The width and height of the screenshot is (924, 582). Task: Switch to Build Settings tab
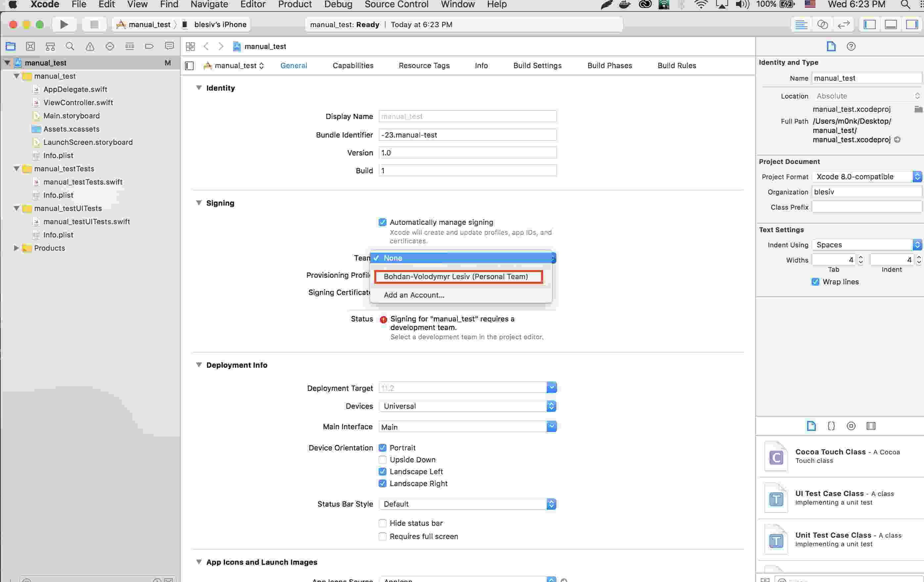537,65
